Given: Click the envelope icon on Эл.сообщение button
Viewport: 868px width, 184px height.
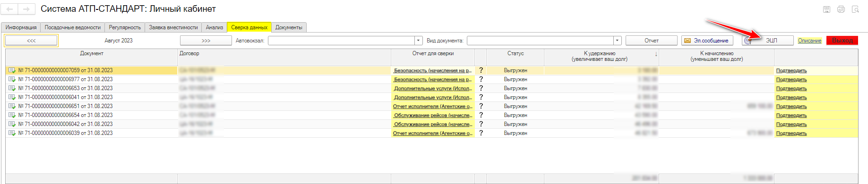Looking at the screenshot, I should click(x=688, y=41).
